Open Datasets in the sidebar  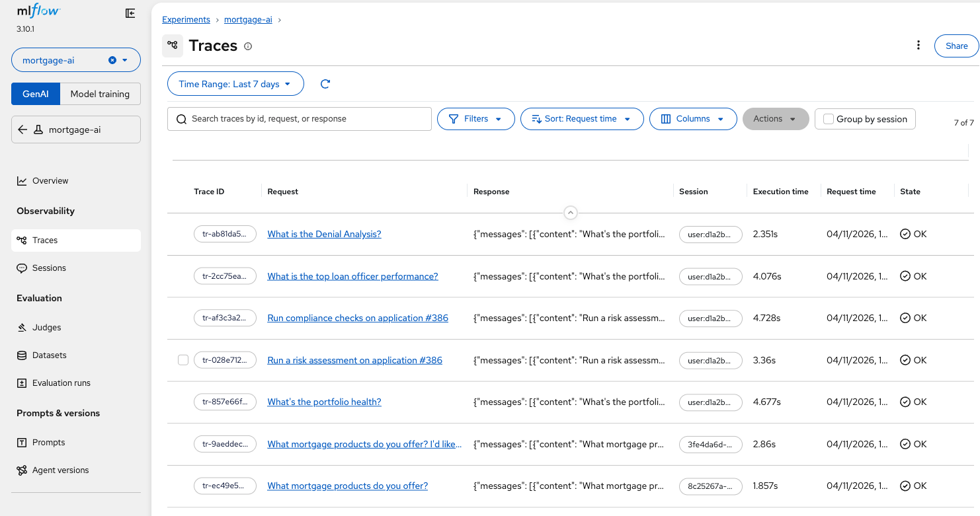point(49,355)
